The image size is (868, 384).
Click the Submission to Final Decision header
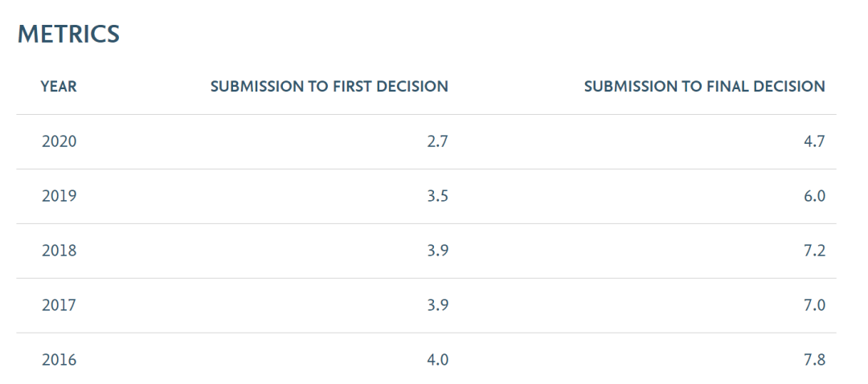(x=704, y=87)
